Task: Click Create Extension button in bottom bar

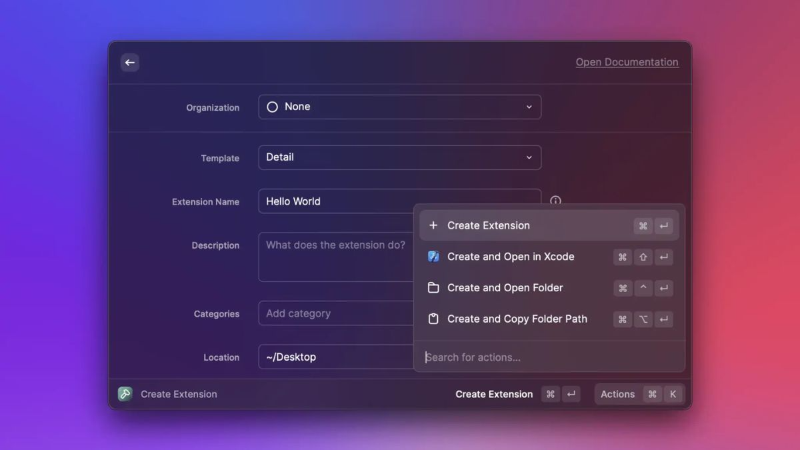Action: [x=517, y=394]
